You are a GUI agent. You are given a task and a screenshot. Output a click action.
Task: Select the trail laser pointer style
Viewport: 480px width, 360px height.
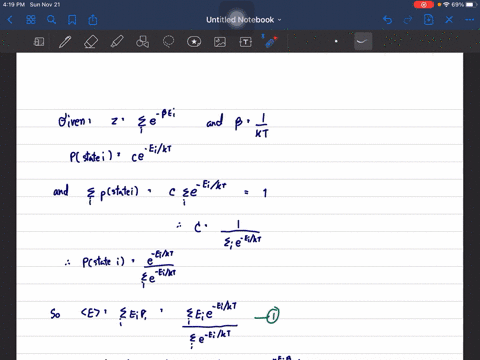click(x=363, y=41)
